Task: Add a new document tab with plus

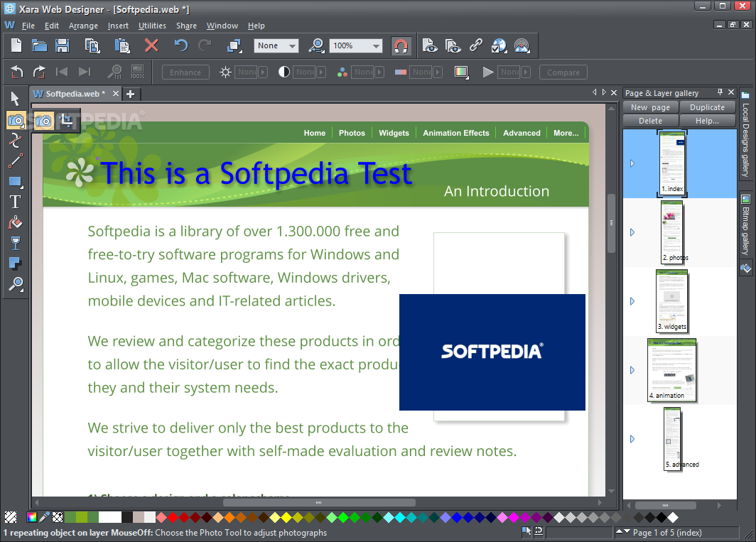Action: (130, 94)
